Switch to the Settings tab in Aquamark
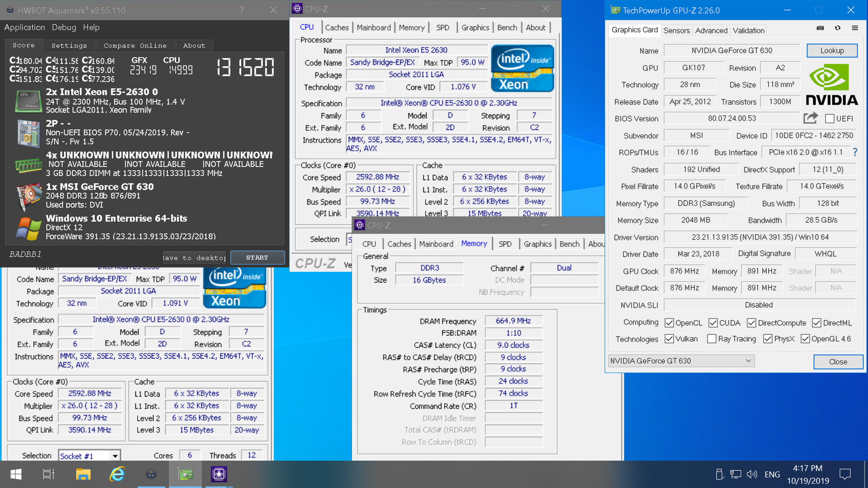Viewport: 868px width, 488px height. (x=69, y=46)
